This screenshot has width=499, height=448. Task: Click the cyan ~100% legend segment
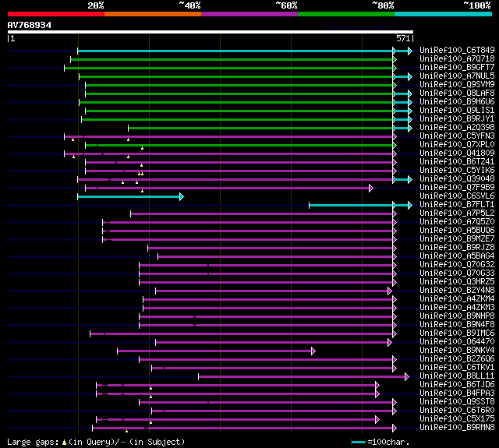click(443, 14)
